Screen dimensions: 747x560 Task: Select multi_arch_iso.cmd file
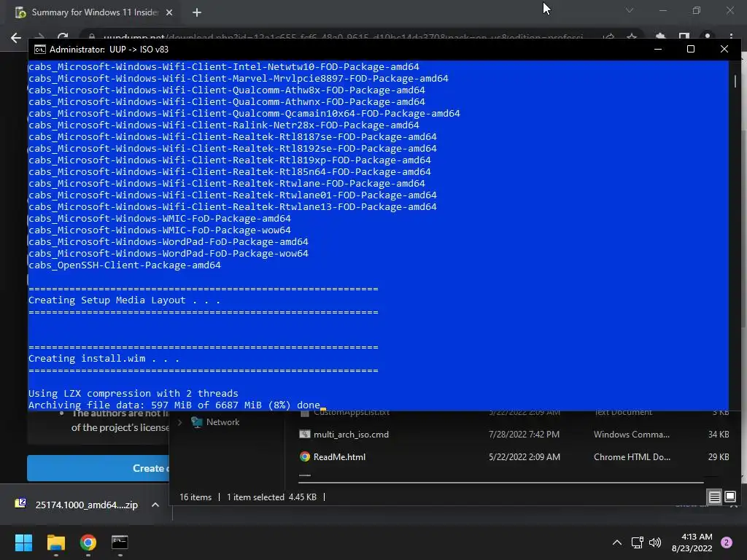pyautogui.click(x=351, y=435)
